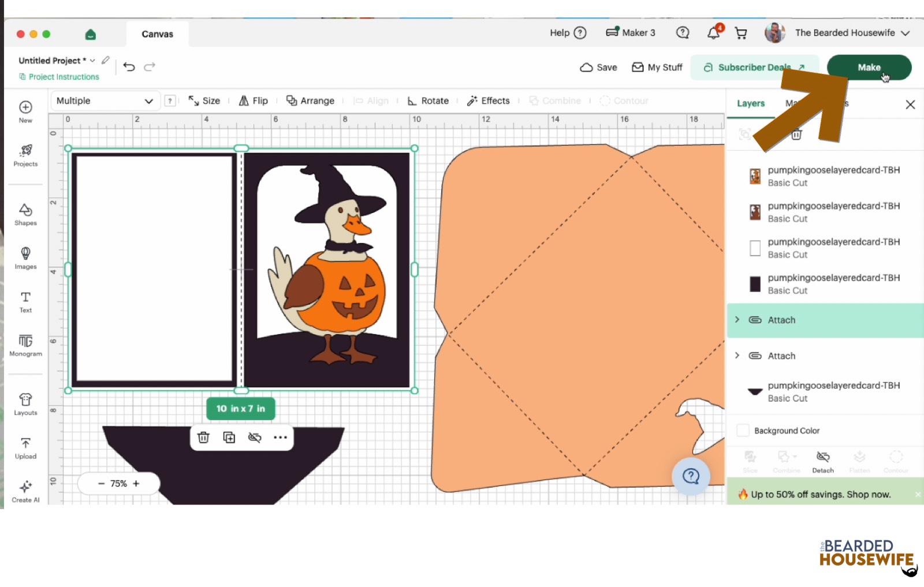This screenshot has width=924, height=587.
Task: Create a New project from the sidebar
Action: pyautogui.click(x=25, y=111)
